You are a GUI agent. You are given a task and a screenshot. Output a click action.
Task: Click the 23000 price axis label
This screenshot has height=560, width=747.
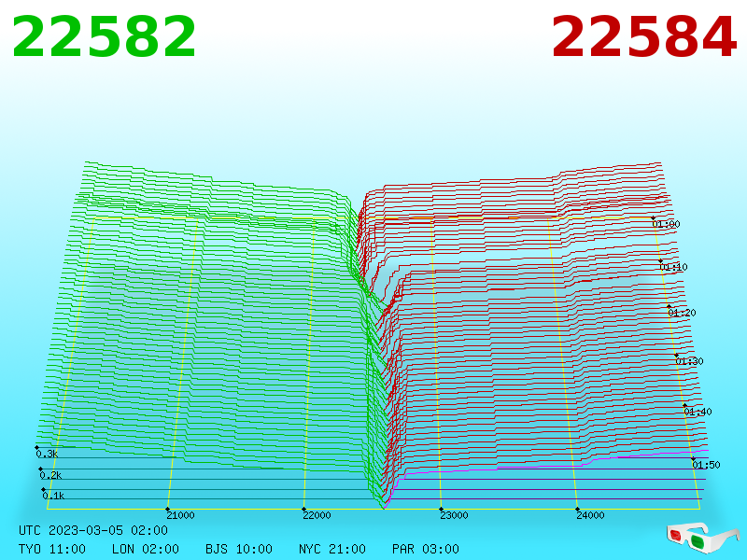tap(454, 515)
